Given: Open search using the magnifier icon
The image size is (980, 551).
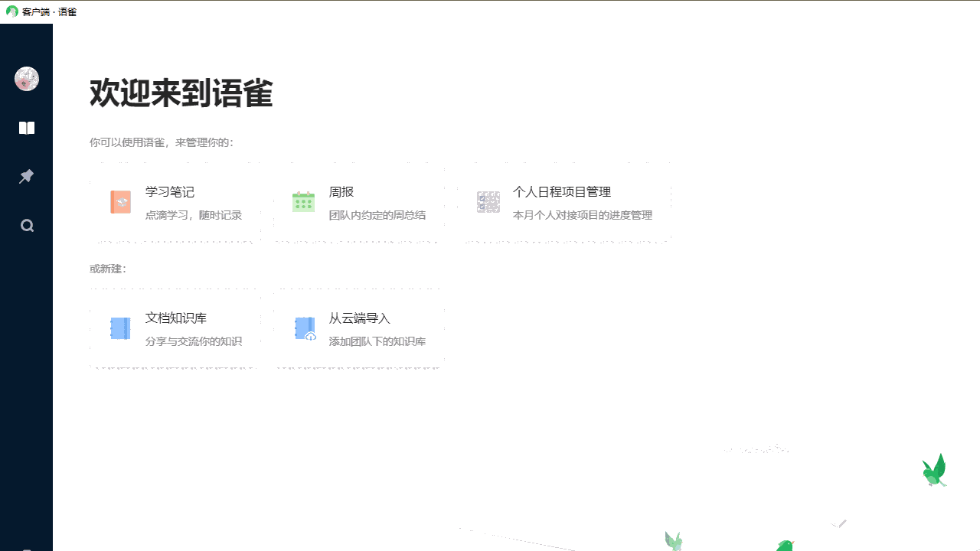Looking at the screenshot, I should (26, 225).
